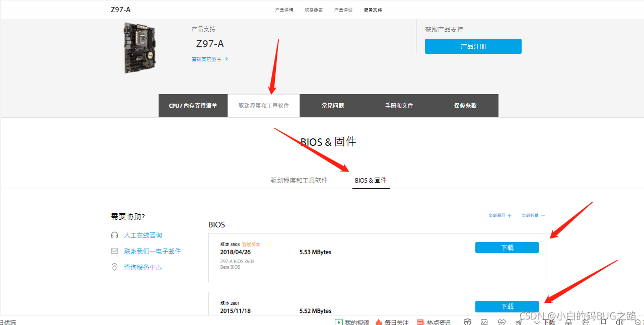
Task: Click the 每日关注 flame icon
Action: coord(379,322)
